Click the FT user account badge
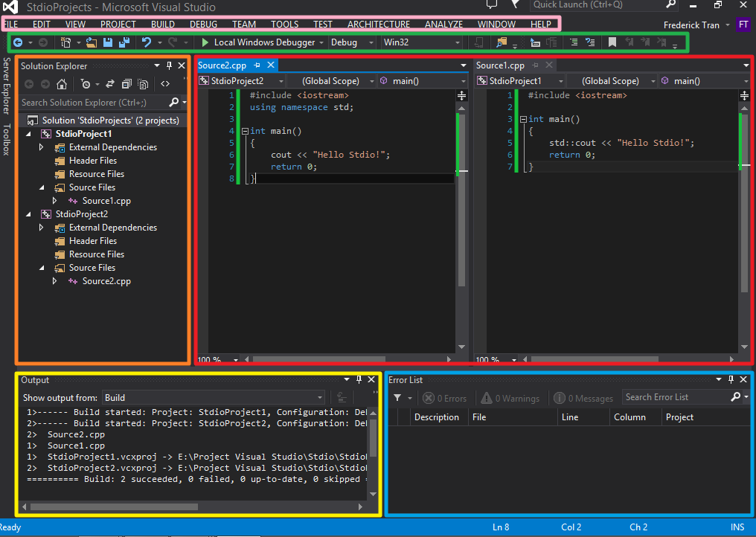 [x=743, y=25]
